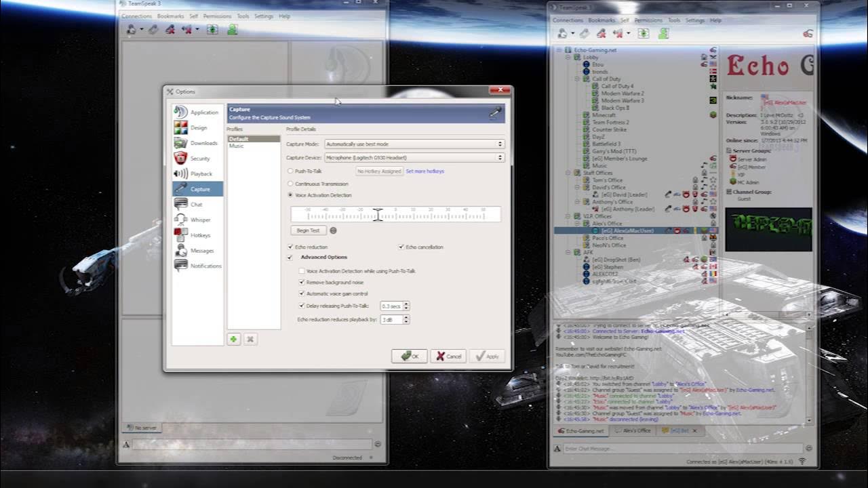Open Bookmarks menu in right TeamSpeak window
This screenshot has height=488, width=868.
coord(601,20)
